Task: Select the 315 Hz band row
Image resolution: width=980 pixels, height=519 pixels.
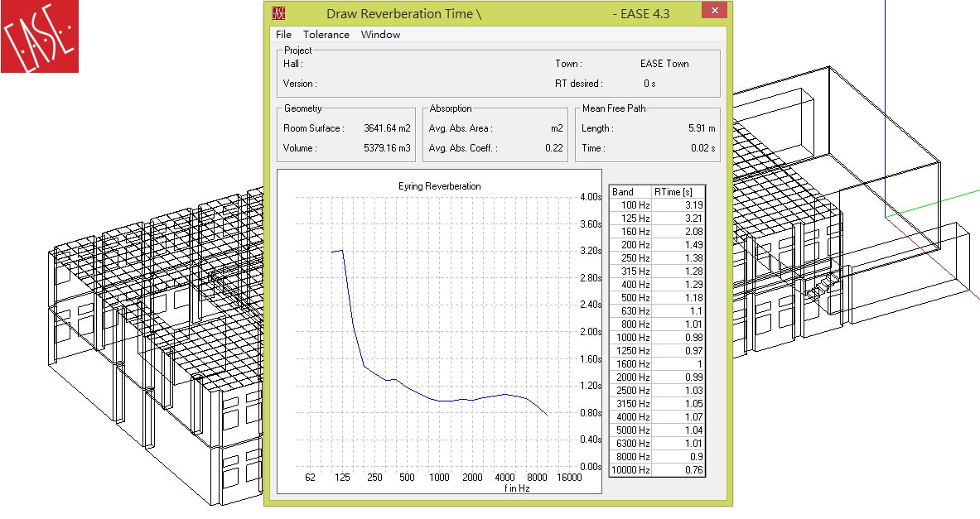Action: (657, 271)
